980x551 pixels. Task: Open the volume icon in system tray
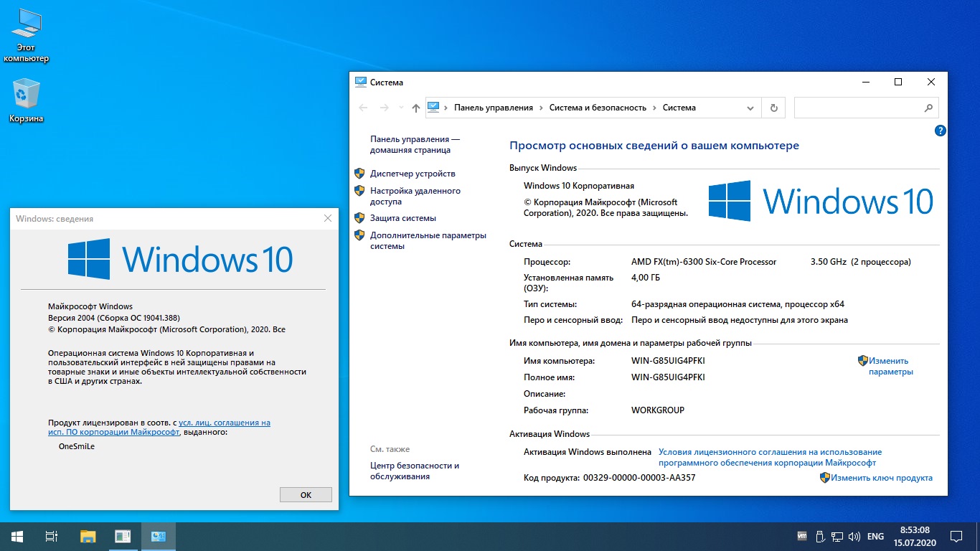pyautogui.click(x=854, y=536)
